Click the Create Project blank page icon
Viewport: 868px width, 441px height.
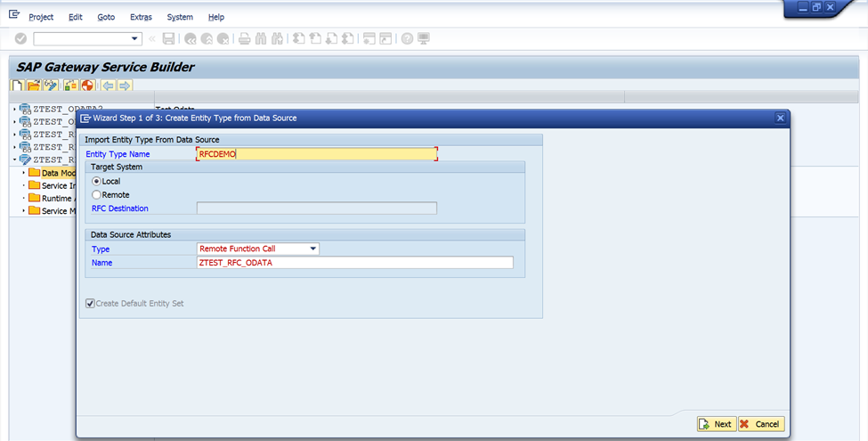[19, 86]
